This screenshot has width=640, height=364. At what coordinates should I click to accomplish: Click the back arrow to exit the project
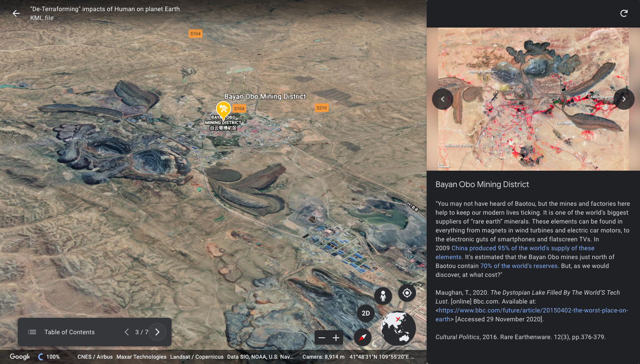(x=16, y=13)
